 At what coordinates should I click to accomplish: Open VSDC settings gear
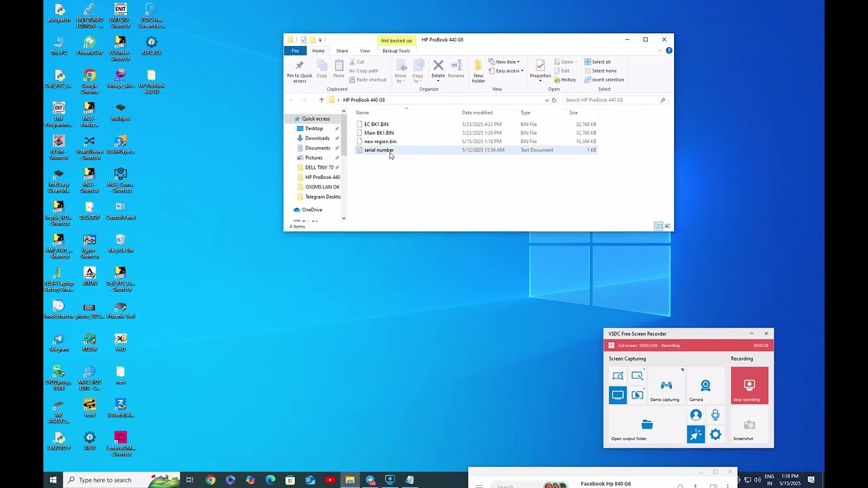(x=715, y=434)
